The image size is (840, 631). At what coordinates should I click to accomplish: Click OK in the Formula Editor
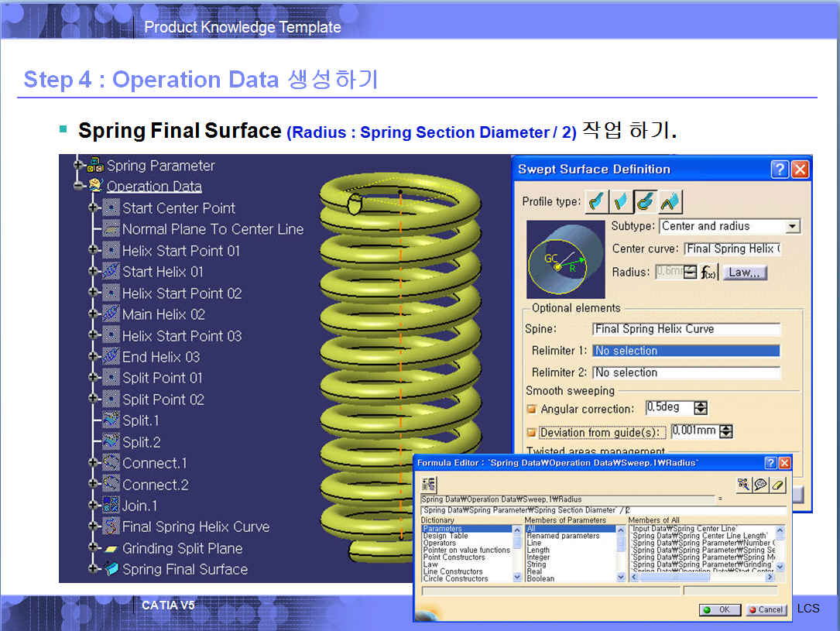coord(718,609)
